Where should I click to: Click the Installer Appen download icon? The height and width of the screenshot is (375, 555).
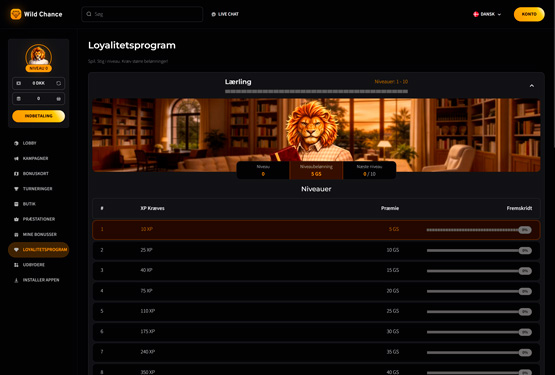click(x=16, y=280)
